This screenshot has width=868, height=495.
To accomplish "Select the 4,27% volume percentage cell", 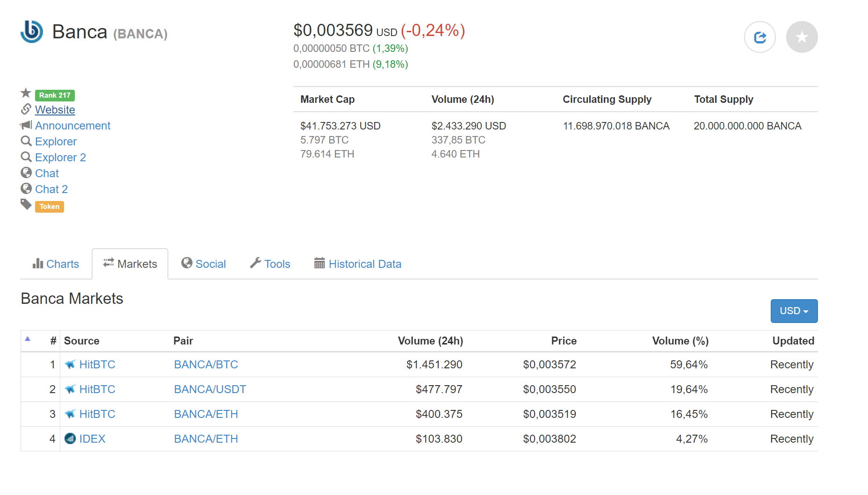I will [x=692, y=439].
